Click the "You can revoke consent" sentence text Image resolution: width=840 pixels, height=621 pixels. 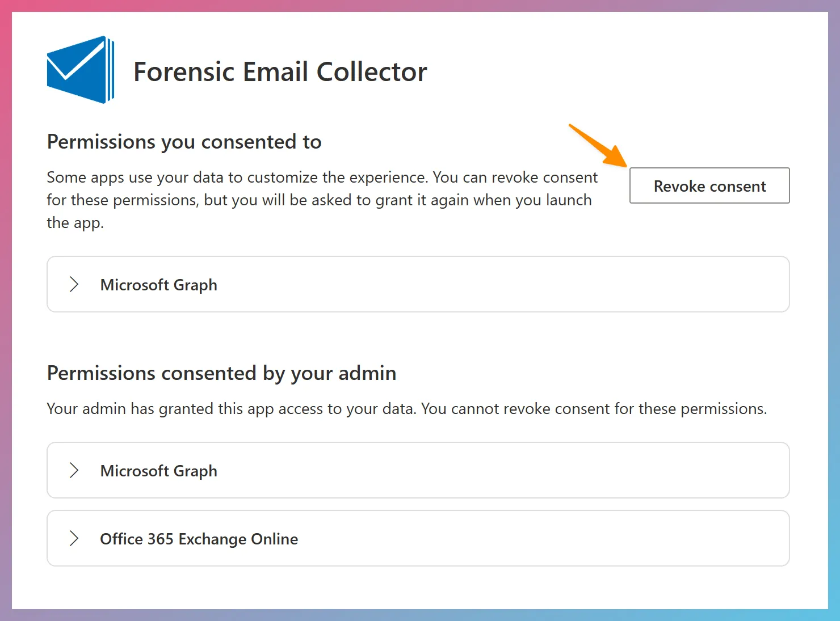point(515,178)
